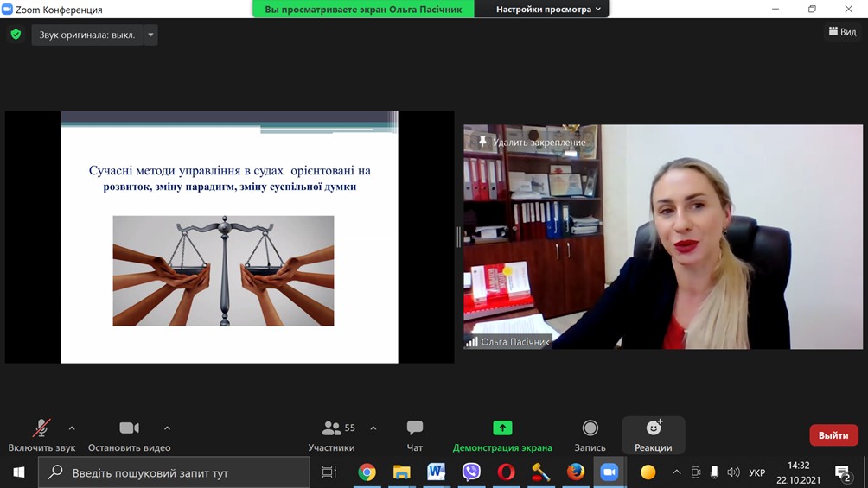Grab the divider handle between panels

click(x=458, y=237)
